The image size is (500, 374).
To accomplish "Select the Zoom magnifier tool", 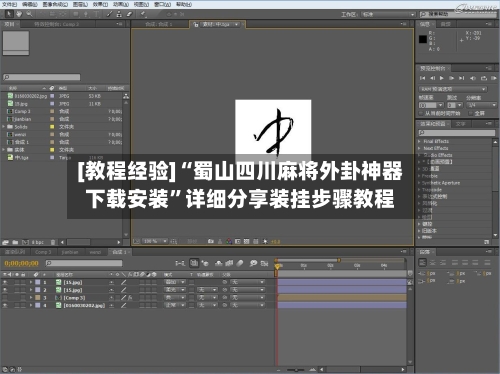I will 29,14.
